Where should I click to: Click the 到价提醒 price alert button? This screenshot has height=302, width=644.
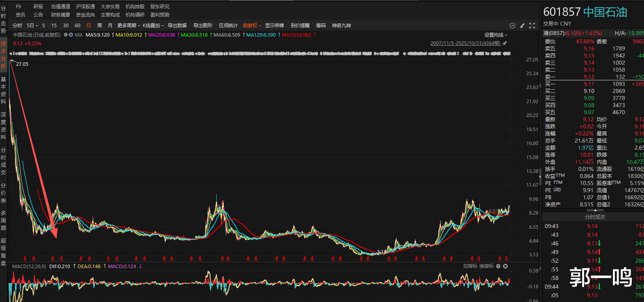point(300,26)
